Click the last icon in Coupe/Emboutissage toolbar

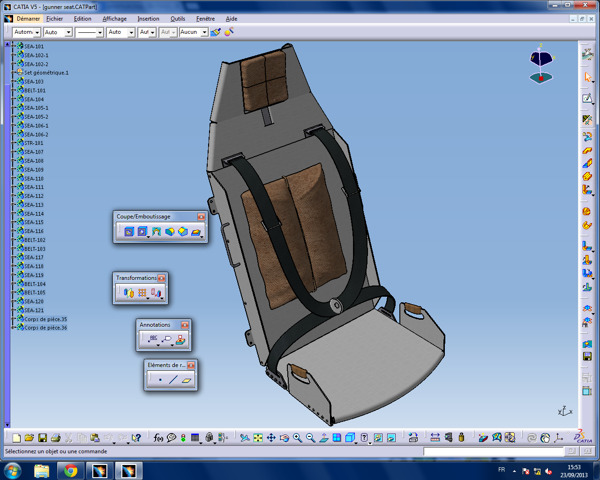[x=196, y=231]
